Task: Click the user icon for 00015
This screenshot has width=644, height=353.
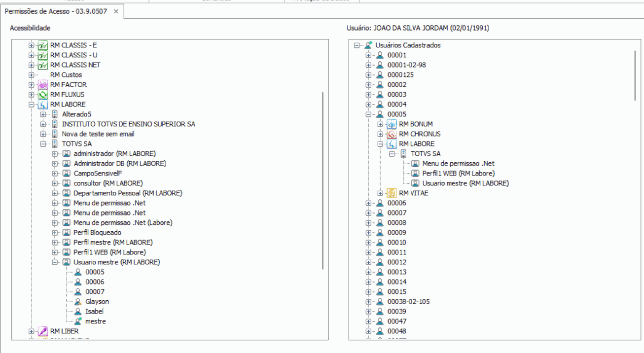Action: coord(380,292)
